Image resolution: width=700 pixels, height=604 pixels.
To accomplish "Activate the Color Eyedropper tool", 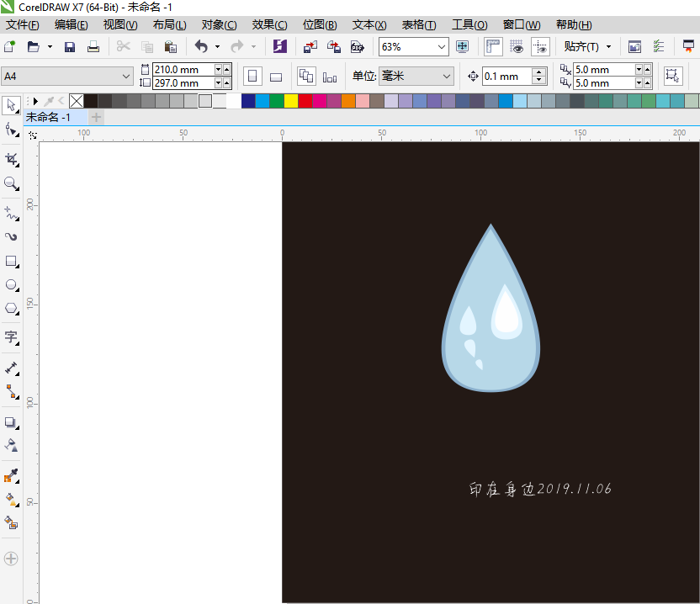I will (11, 475).
